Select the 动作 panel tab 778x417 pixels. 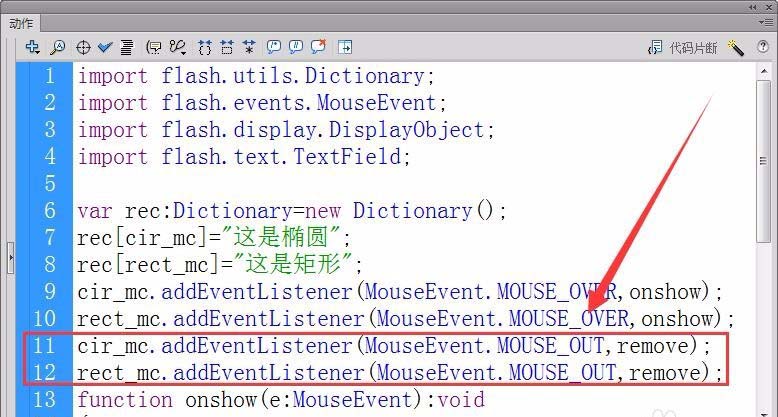click(x=21, y=23)
